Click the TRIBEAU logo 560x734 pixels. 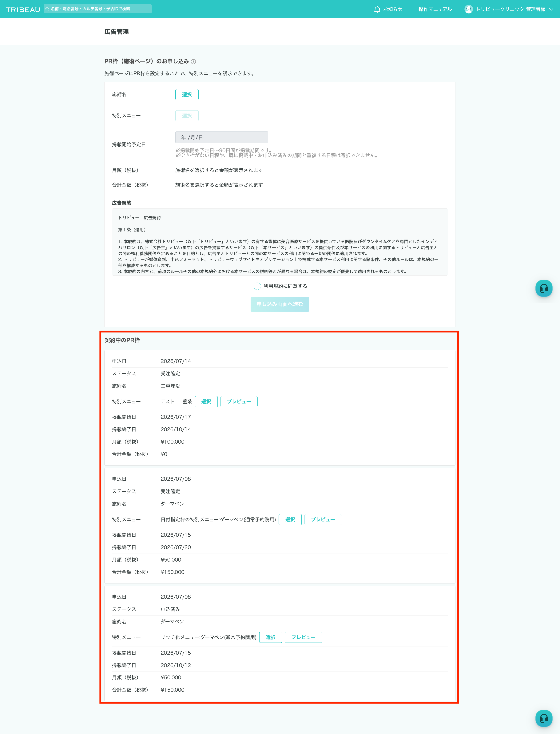pyautogui.click(x=23, y=9)
